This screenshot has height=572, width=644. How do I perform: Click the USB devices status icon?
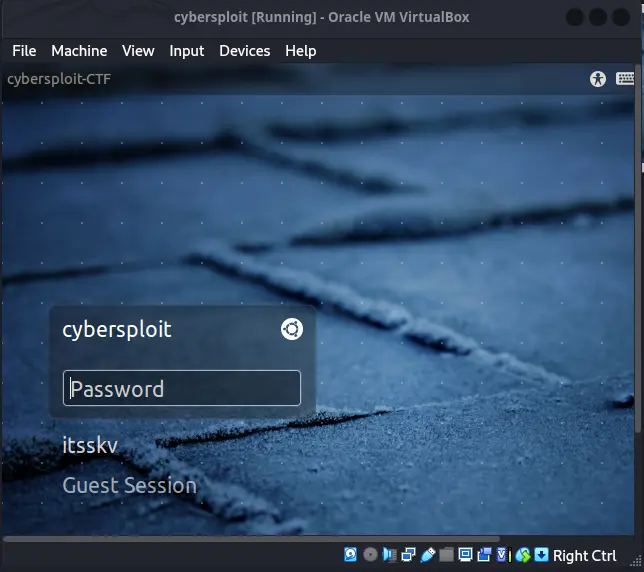pyautogui.click(x=428, y=555)
